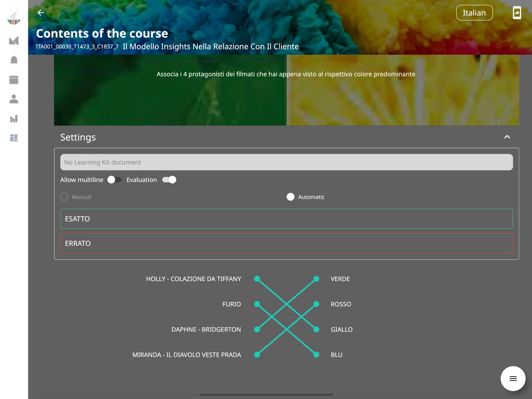Click the connector dot next to DAPHNE - BRIDGERTON
The width and height of the screenshot is (532, 399).
(257, 329)
